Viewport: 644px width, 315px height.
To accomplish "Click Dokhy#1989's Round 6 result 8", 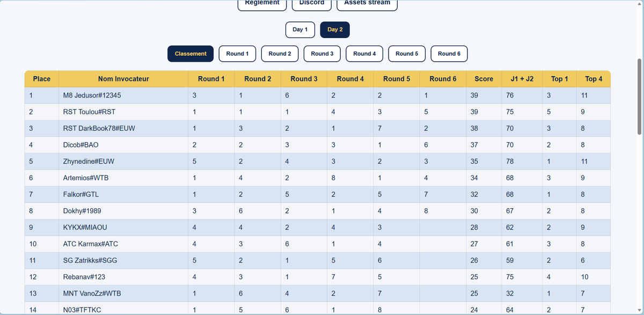I will 426,211.
